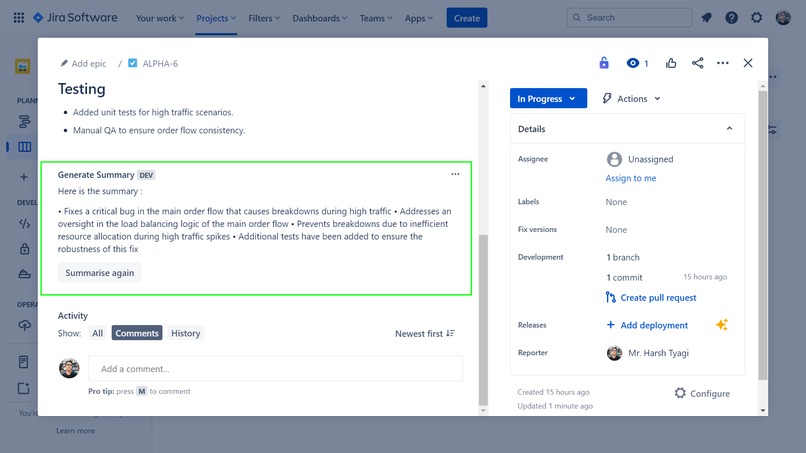Open the Projects menu
This screenshot has height=453, width=806.
click(x=216, y=18)
